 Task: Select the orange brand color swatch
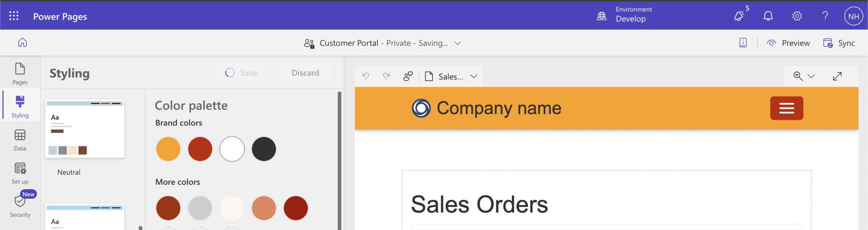pos(168,149)
